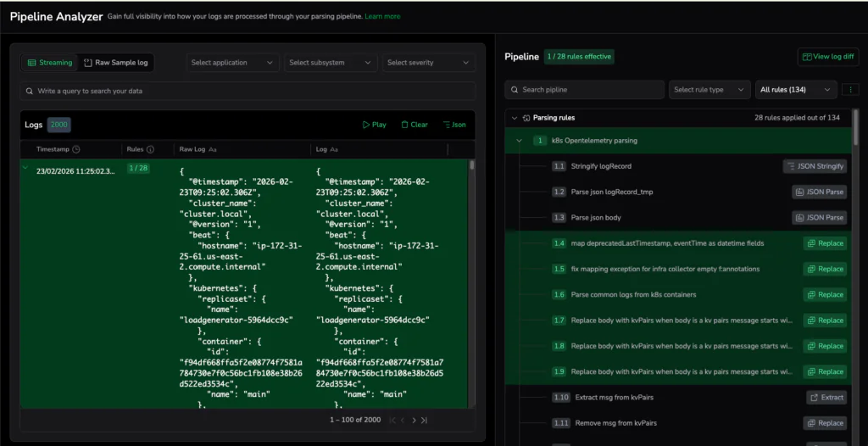Switch log view to Json format
868x446 pixels.
(x=454, y=125)
